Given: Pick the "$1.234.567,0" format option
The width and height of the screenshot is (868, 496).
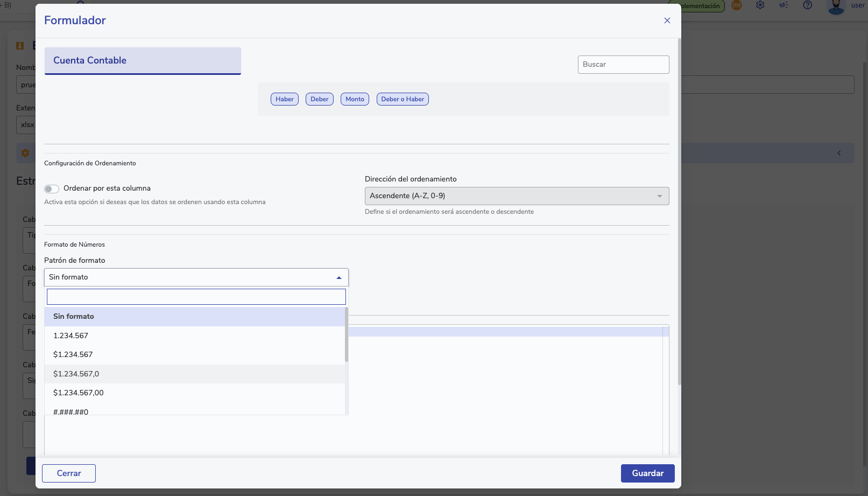Looking at the screenshot, I should coord(76,374).
